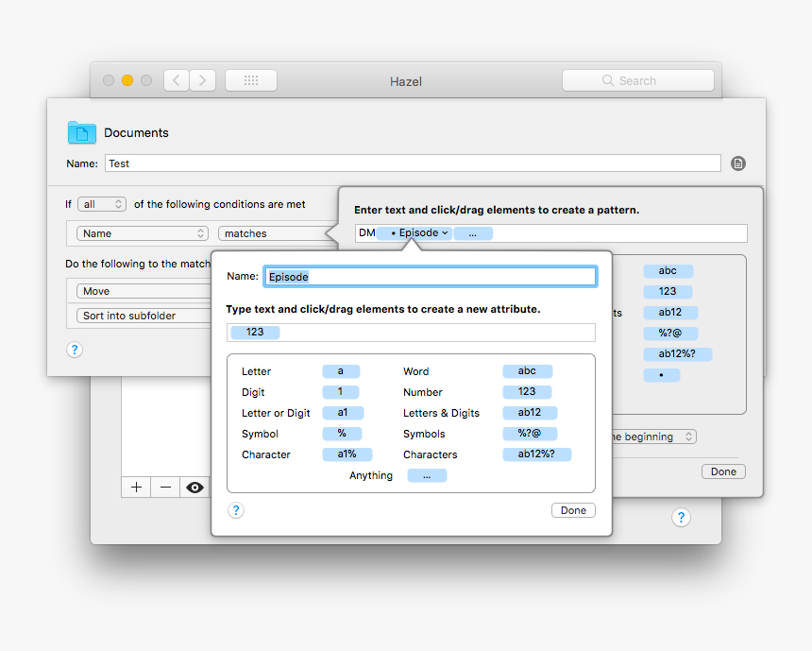Click 'ab12%?' token in pattern popover
Screen dimensions: 812x651
tap(678, 354)
